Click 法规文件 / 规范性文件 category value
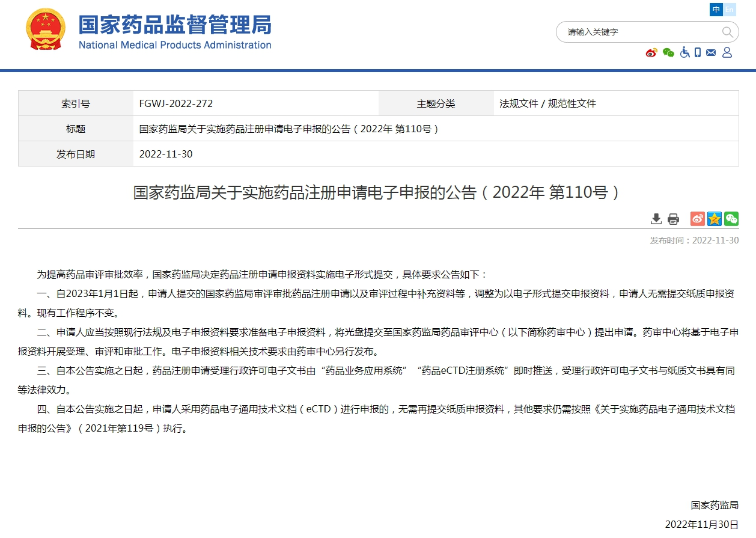Image resolution: width=756 pixels, height=538 pixels. [547, 103]
